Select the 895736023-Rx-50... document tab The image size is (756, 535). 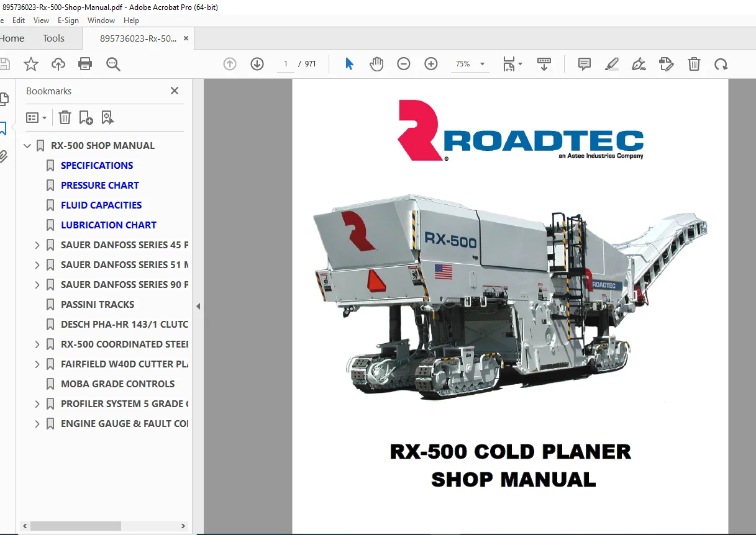point(138,38)
